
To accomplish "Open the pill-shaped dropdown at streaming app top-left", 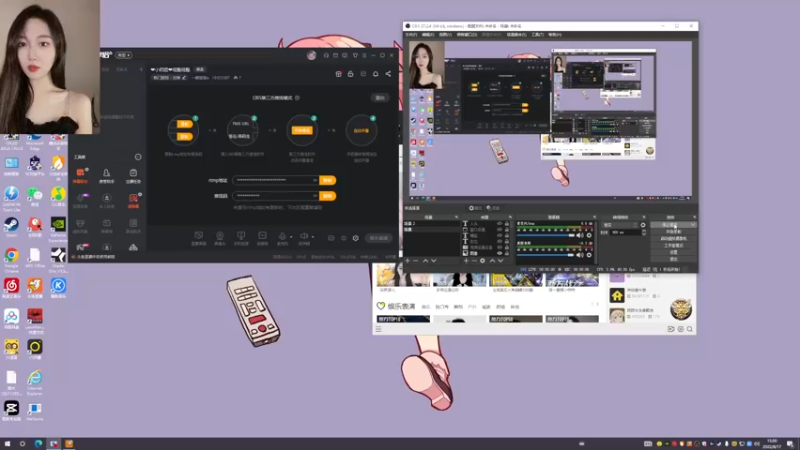I will tap(124, 55).
